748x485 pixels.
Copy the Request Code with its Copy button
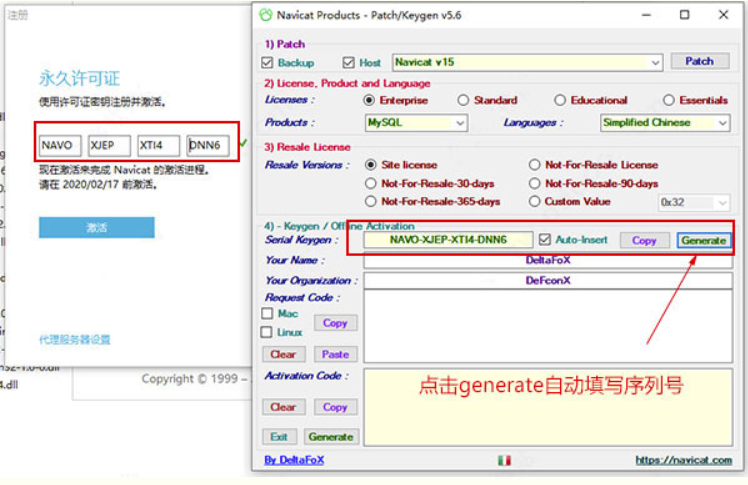tap(335, 323)
